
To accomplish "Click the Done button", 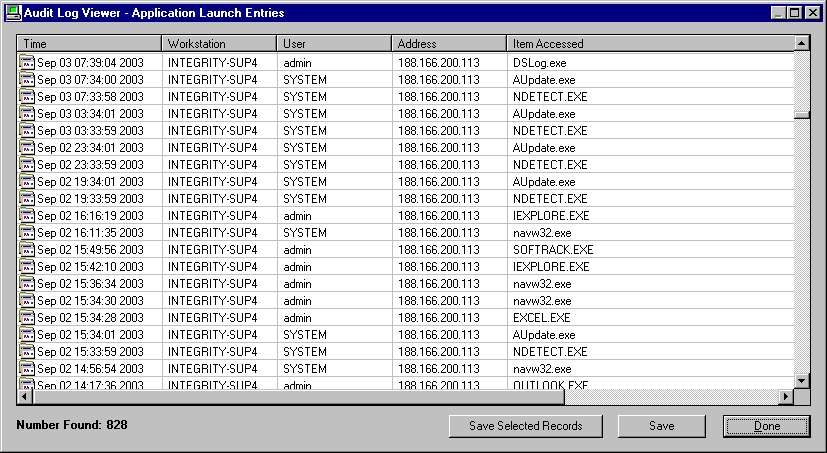I will (767, 426).
